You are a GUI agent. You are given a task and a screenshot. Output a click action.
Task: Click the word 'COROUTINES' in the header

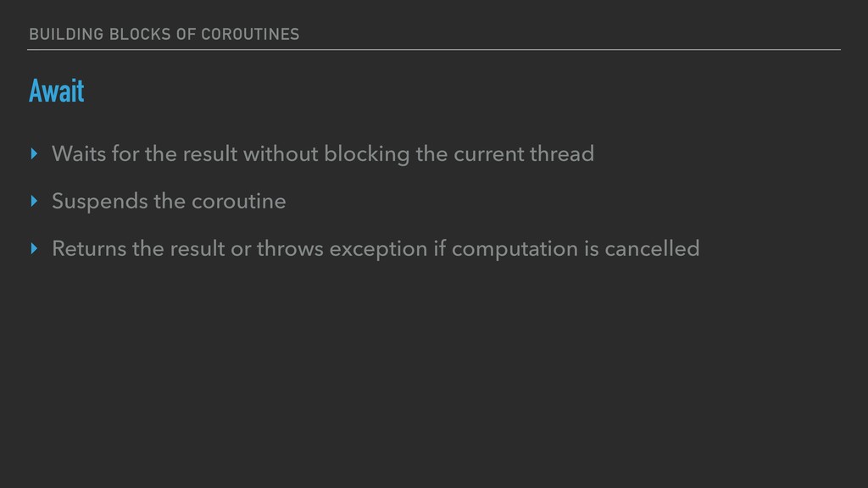tap(250, 34)
